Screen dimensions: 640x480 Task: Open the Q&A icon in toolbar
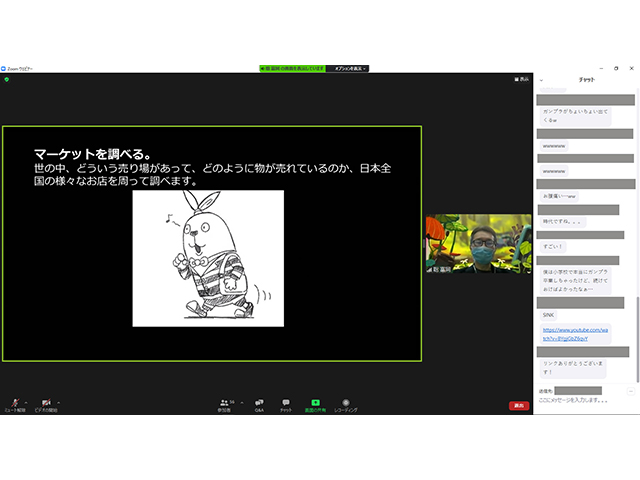259,402
